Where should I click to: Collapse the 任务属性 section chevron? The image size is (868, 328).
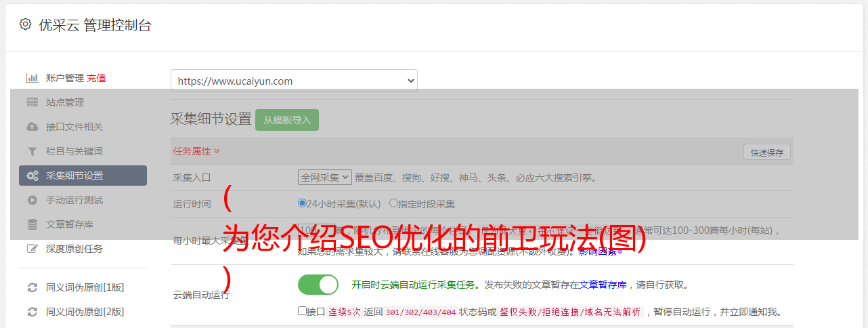(217, 151)
